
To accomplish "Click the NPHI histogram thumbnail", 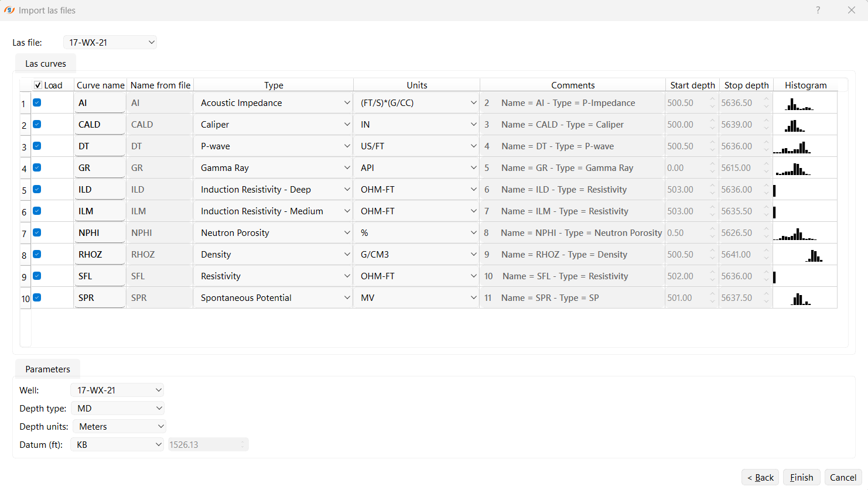I will [805, 232].
